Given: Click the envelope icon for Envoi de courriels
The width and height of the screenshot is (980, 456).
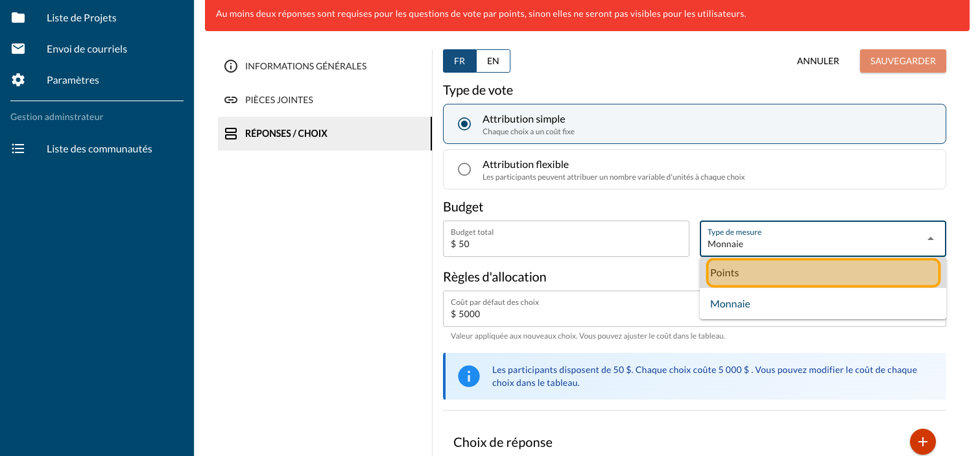Looking at the screenshot, I should pyautogui.click(x=18, y=49).
